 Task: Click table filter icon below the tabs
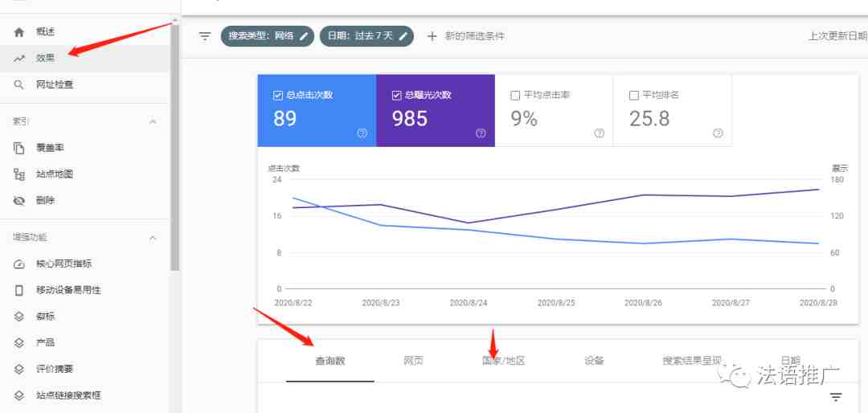pyautogui.click(x=836, y=397)
